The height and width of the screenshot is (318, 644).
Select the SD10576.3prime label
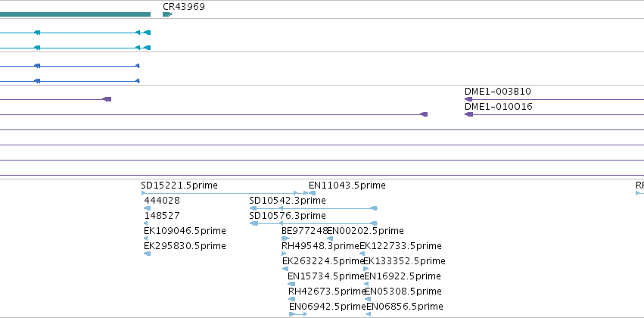288,216
